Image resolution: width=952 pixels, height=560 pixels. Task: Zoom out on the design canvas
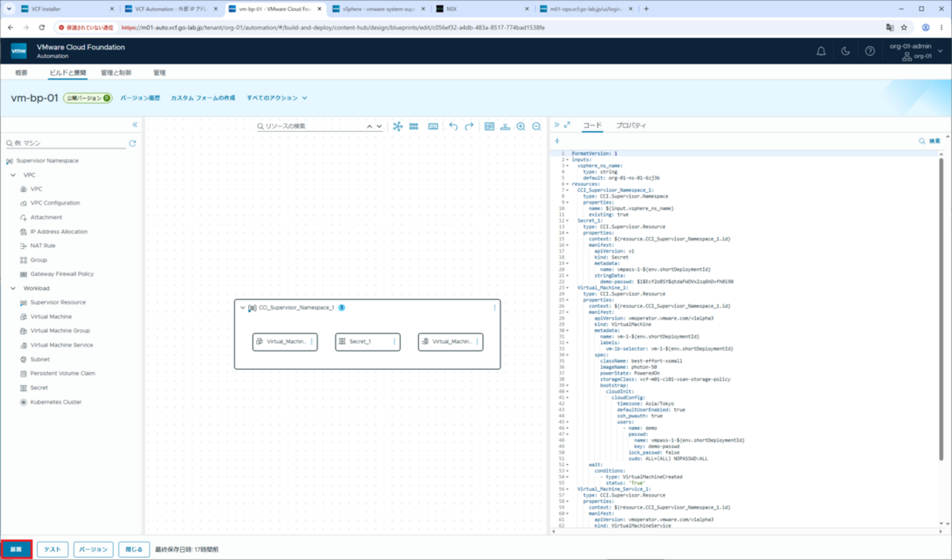[x=537, y=127]
